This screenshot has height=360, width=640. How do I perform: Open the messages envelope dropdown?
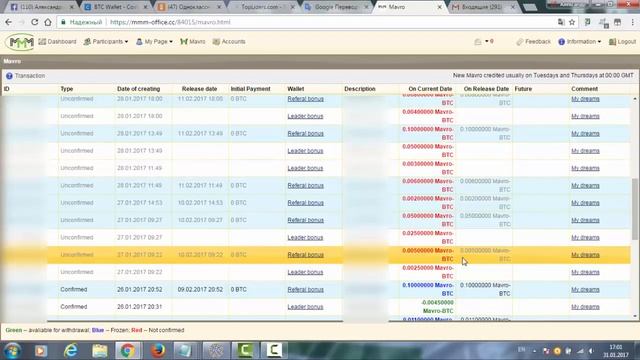tap(484, 42)
